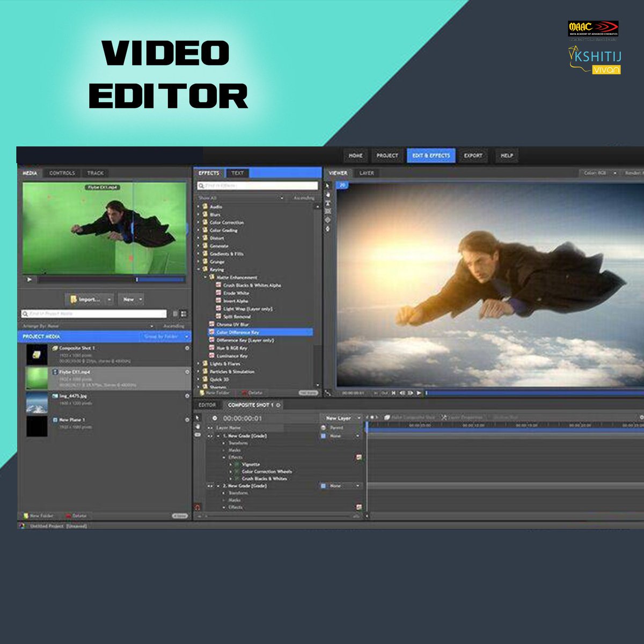Toggle the 2D view mode badge in the viewer
The width and height of the screenshot is (644, 644).
342,185
